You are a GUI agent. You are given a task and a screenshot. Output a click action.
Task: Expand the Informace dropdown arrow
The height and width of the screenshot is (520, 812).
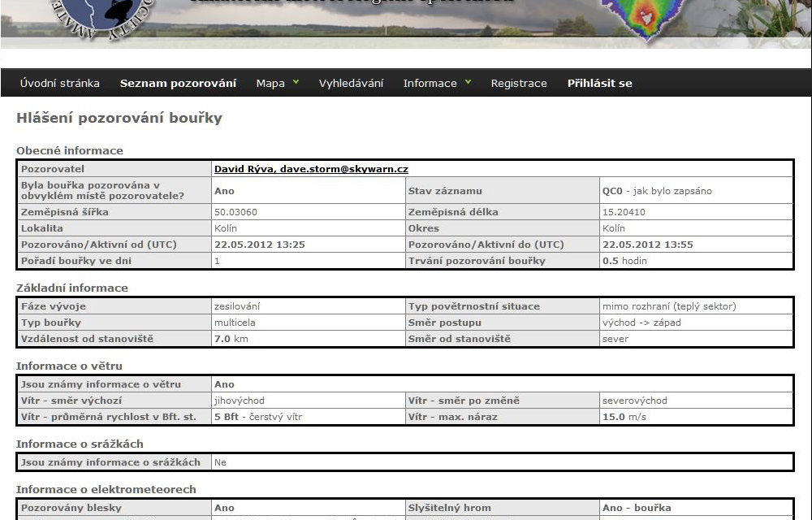coord(469,82)
